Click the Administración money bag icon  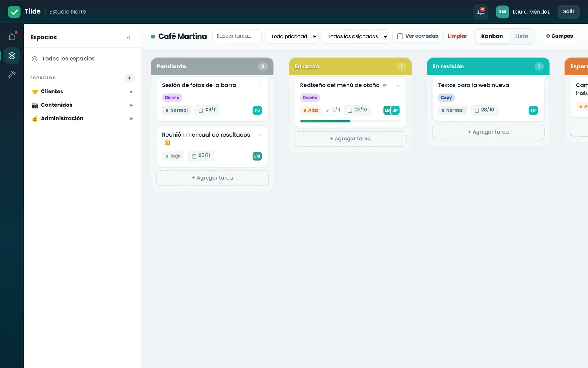35,118
